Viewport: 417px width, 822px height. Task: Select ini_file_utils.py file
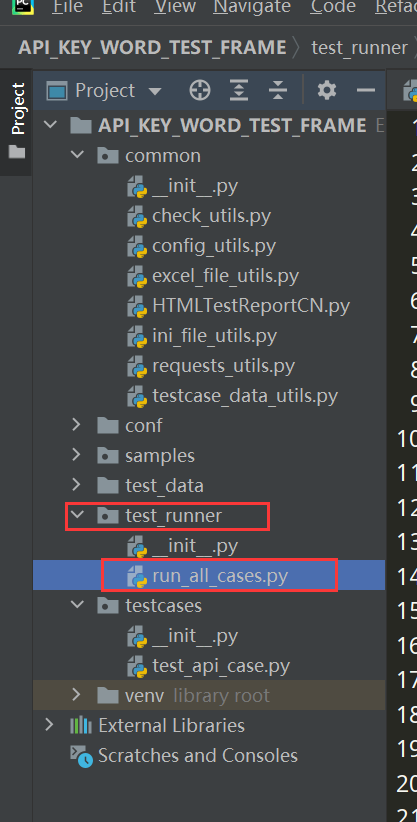tap(214, 336)
